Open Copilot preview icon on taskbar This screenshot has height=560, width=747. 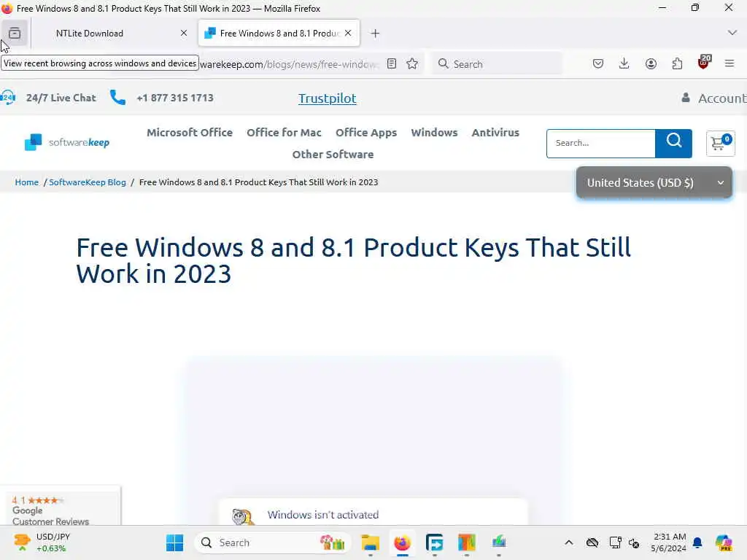pos(724,542)
